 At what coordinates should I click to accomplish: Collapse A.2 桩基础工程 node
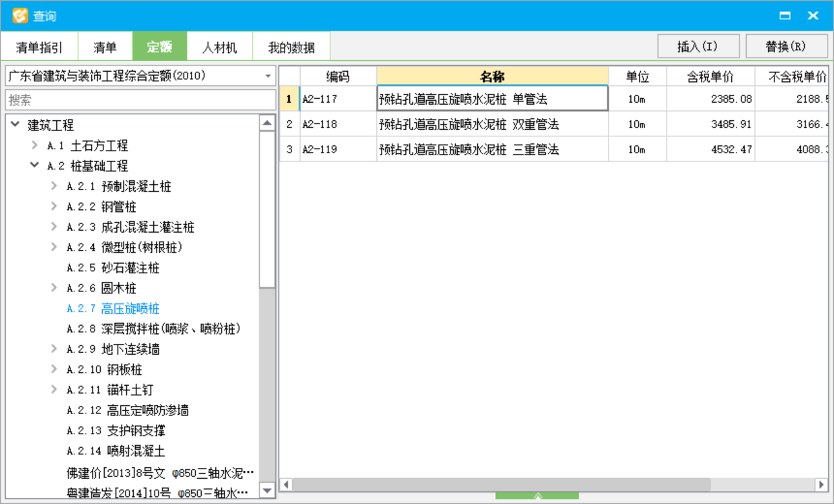(35, 165)
